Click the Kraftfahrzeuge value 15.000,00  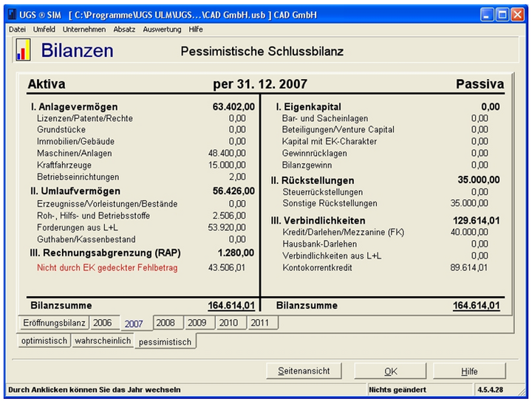click(227, 165)
